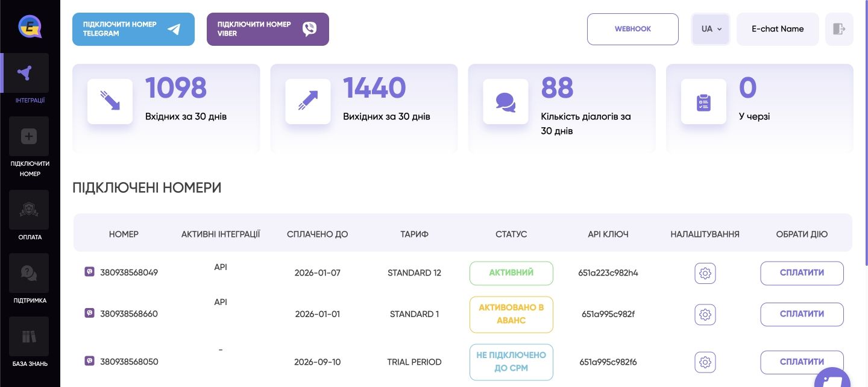Open settings gear for number 380938568660
The width and height of the screenshot is (868, 387).
[x=705, y=314]
